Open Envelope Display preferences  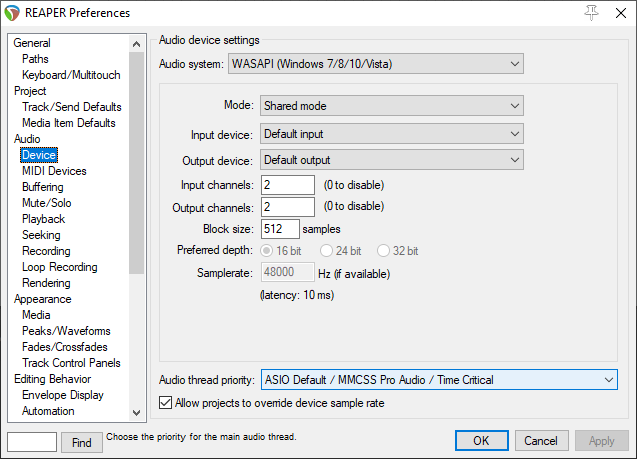point(63,395)
